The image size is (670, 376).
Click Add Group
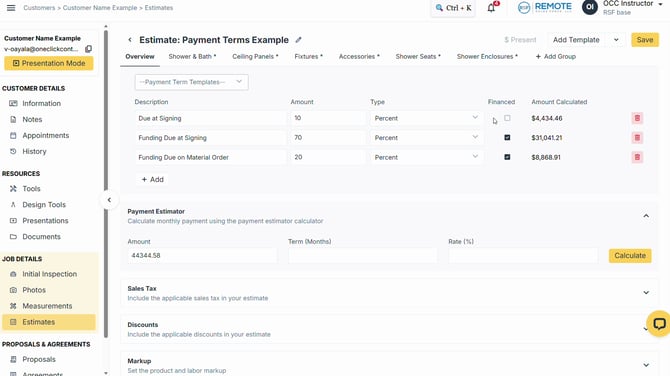pyautogui.click(x=555, y=56)
